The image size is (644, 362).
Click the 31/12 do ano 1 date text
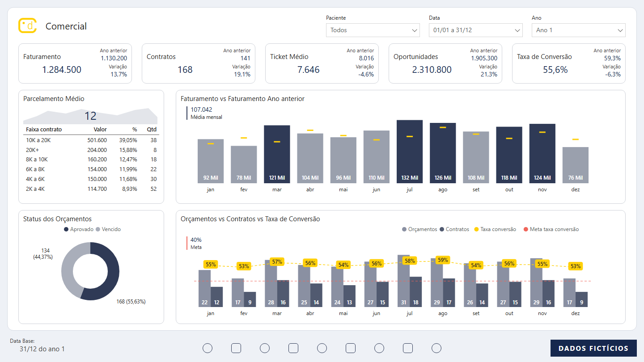tap(42, 349)
